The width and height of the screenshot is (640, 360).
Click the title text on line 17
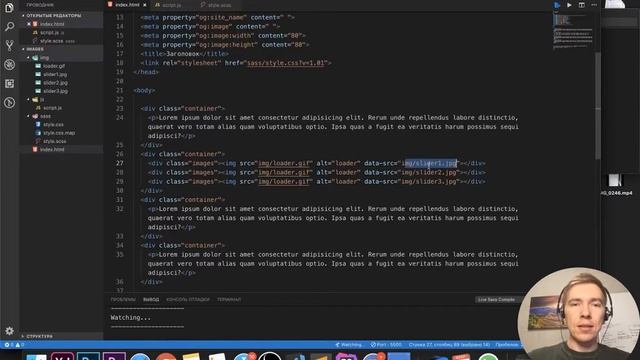pyautogui.click(x=184, y=54)
